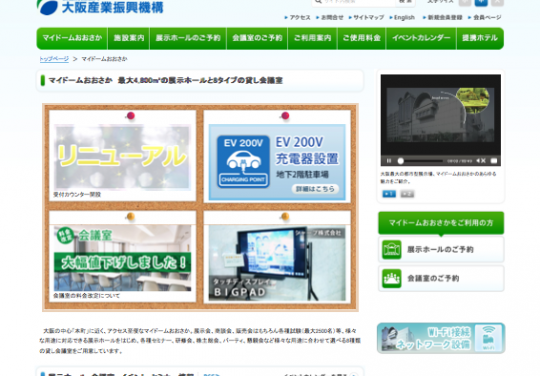Screen dimensions: 540x376
Task: Open the Wi-Fi network facilities banner
Action: tap(441, 338)
